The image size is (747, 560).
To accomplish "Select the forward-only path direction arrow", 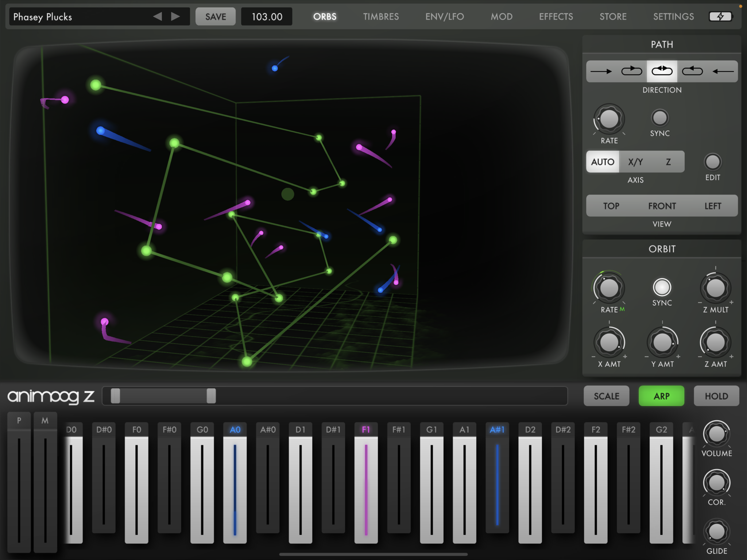I will (x=601, y=71).
